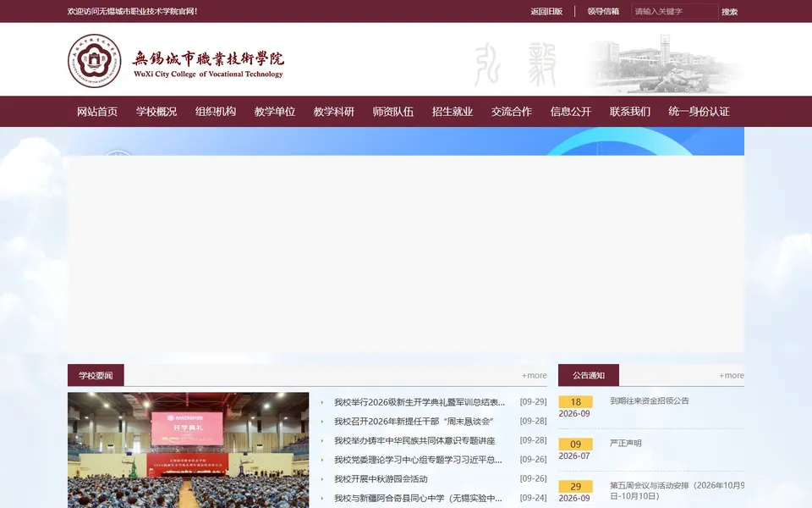Open 信息公开 menu item
This screenshot has width=812, height=508.
pos(571,112)
